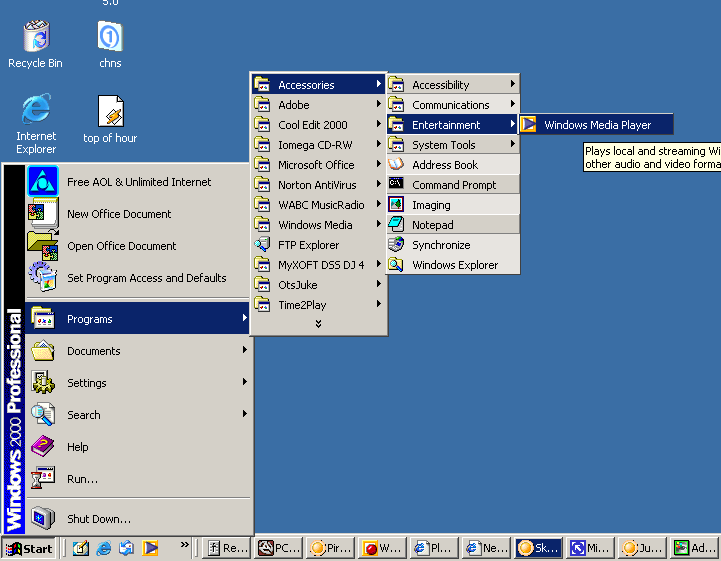721x561 pixels.
Task: Show hidden Quick Launch icons chevron
Action: click(184, 546)
